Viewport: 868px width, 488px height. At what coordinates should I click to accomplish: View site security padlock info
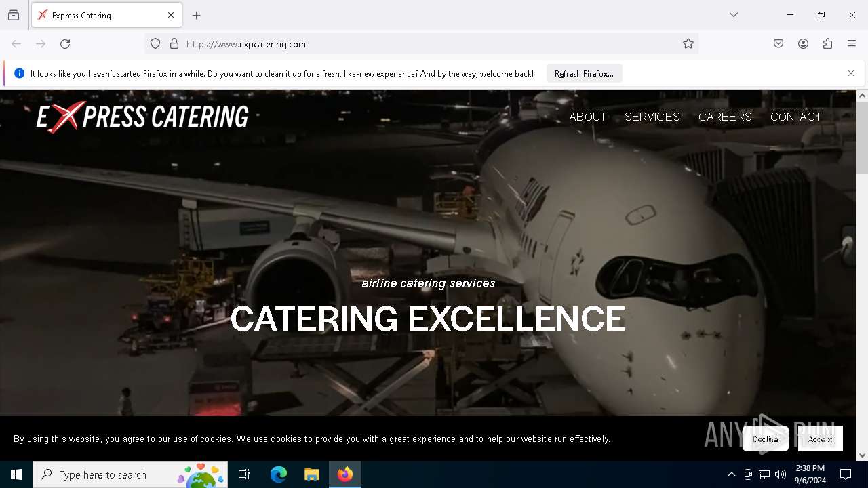[174, 44]
